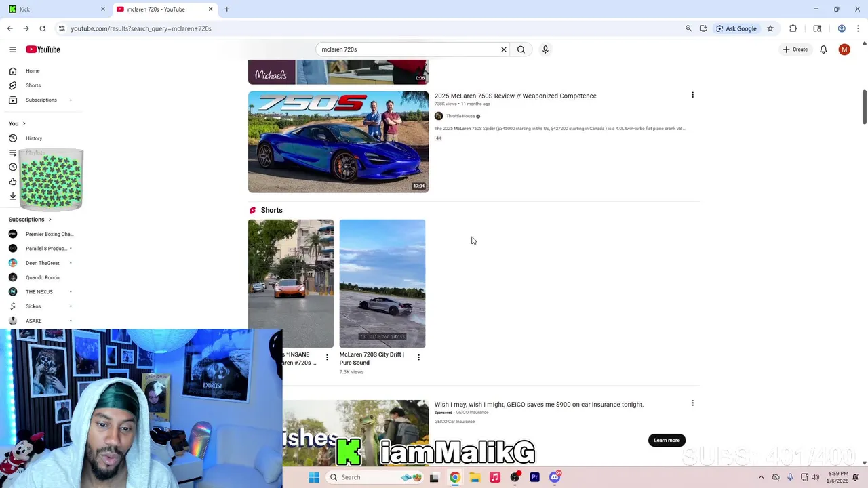Click Learn more on GEICO ad
Image resolution: width=868 pixels, height=488 pixels.
click(x=667, y=441)
